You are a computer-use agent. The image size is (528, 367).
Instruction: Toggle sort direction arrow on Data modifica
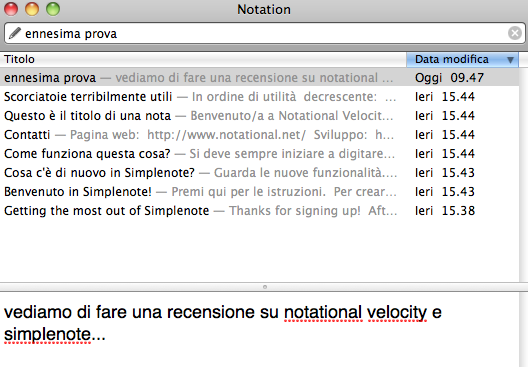click(510, 60)
